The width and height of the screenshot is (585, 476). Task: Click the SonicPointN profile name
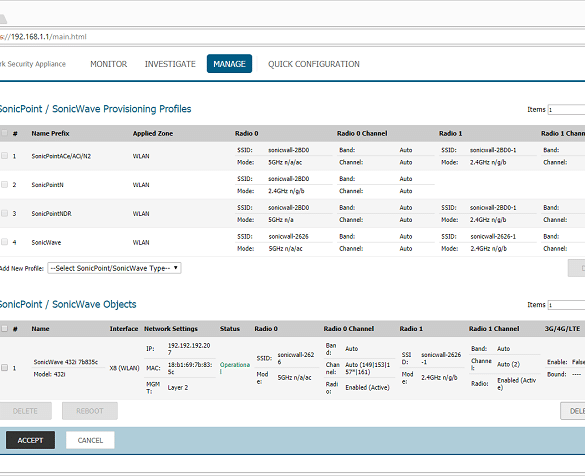pyautogui.click(x=47, y=185)
